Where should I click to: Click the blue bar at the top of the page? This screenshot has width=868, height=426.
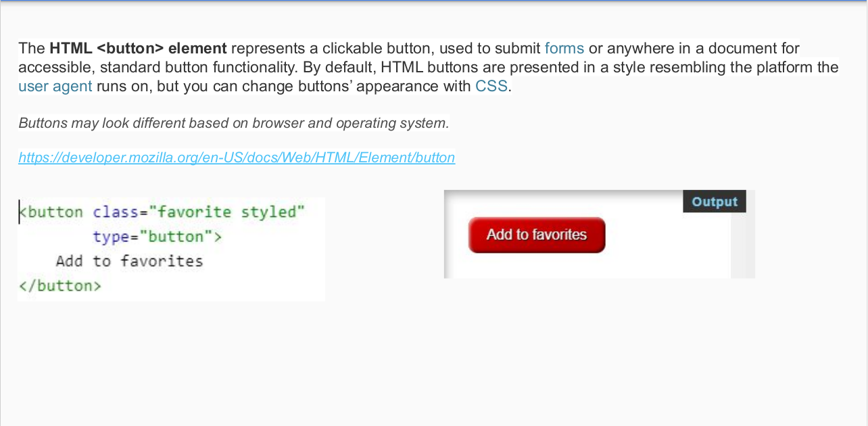(434, 2)
